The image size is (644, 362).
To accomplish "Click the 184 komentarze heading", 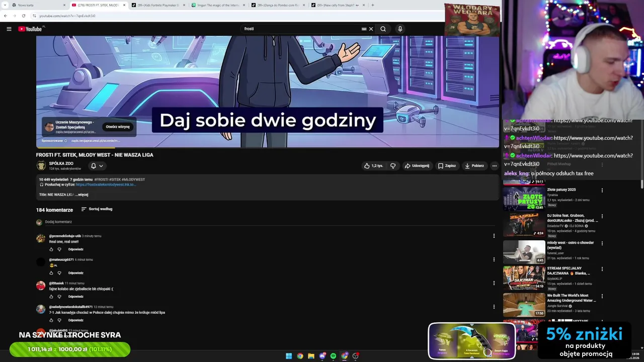I will click(54, 210).
